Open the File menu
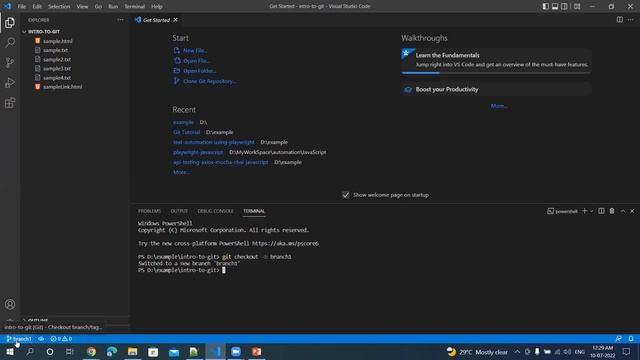 (x=22, y=7)
